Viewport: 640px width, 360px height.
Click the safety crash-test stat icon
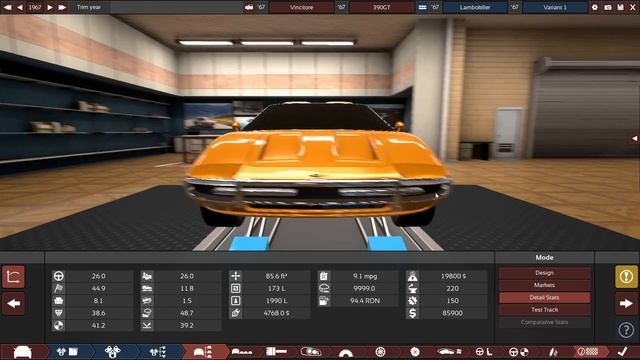(58, 325)
